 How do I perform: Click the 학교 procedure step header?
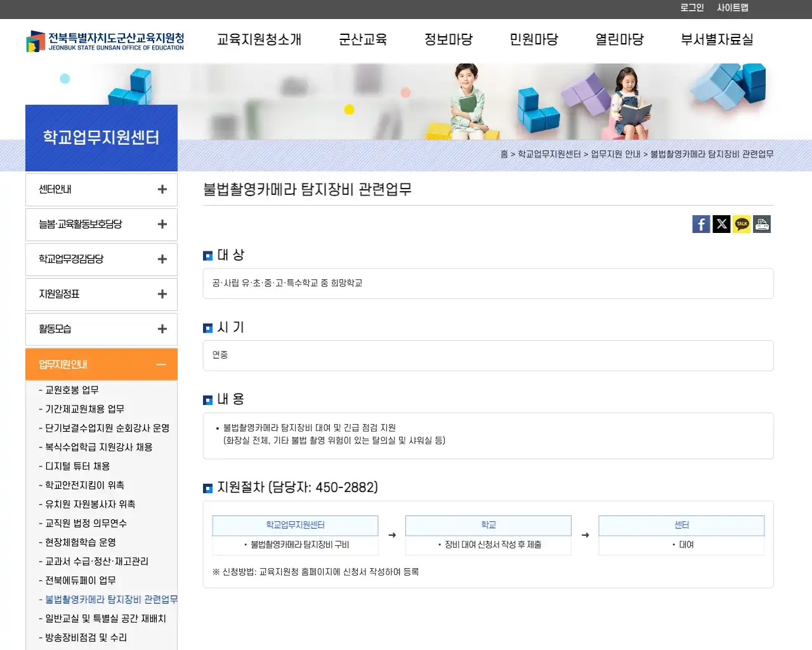488,525
